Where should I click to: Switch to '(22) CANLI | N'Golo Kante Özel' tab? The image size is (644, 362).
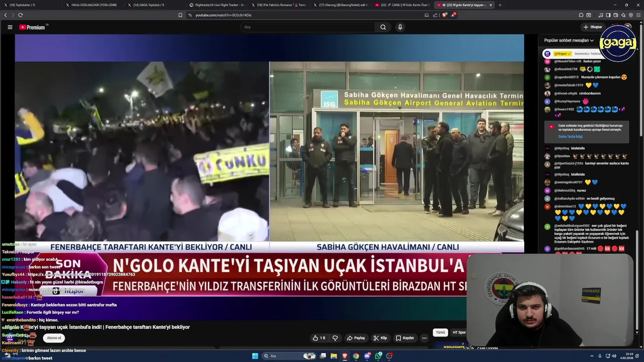[x=401, y=5]
